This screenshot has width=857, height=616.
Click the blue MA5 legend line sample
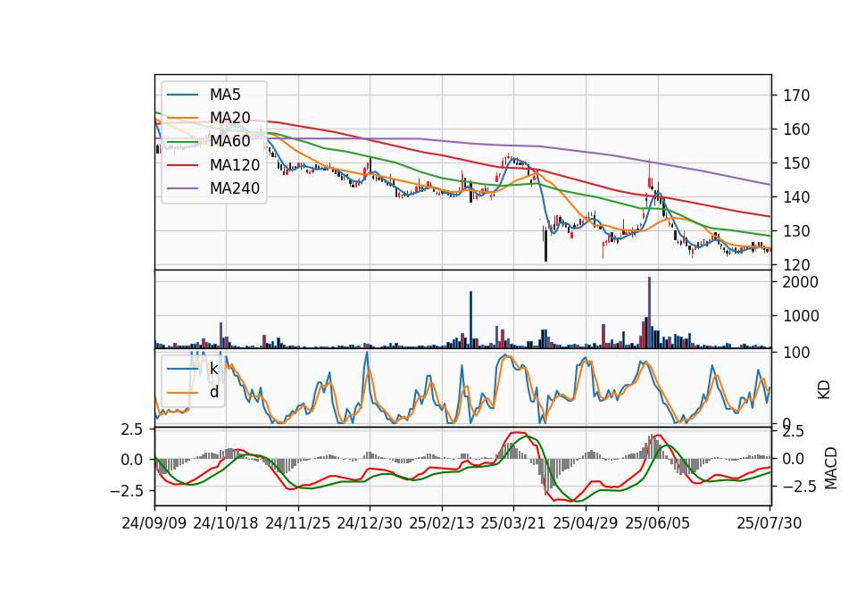coord(182,95)
